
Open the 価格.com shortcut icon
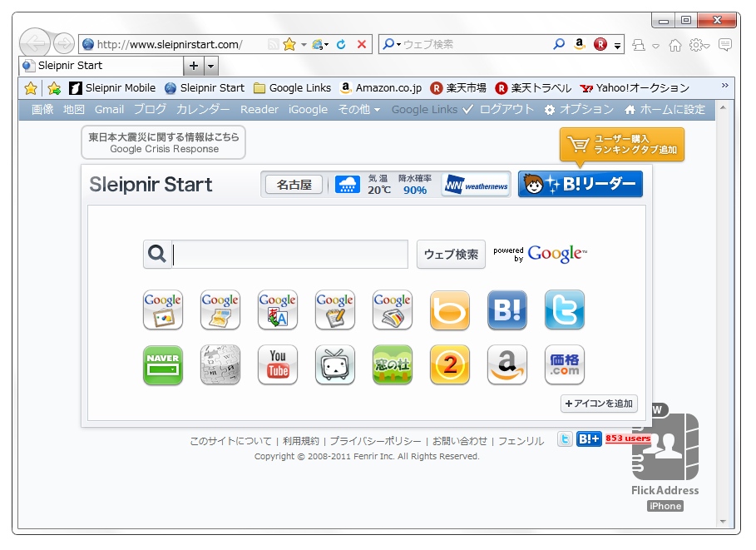[565, 364]
